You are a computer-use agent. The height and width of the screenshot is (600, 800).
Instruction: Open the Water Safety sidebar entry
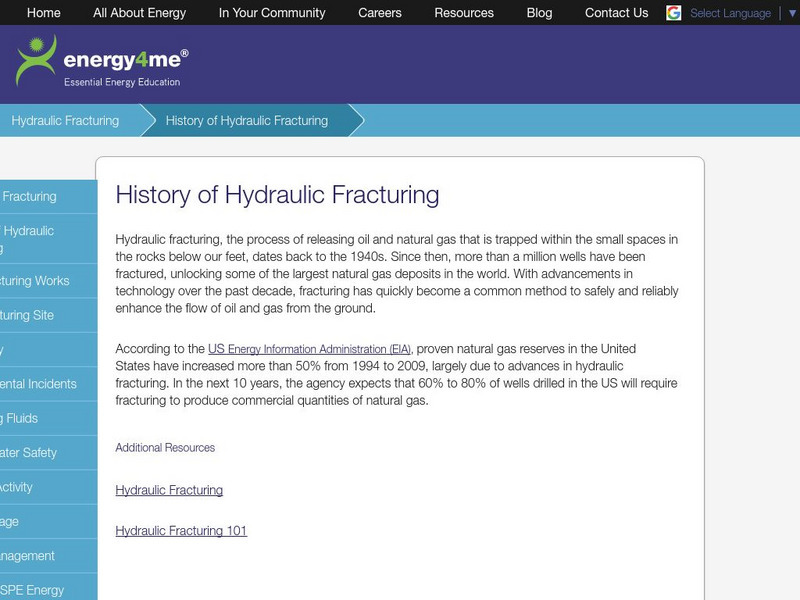(33, 452)
